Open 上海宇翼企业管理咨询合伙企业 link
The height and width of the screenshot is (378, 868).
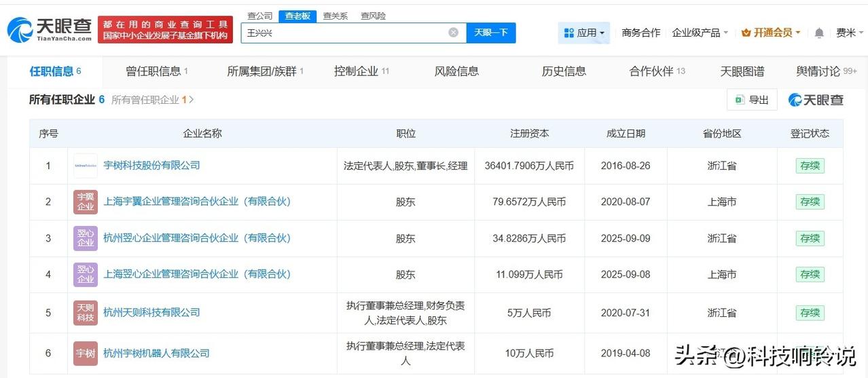click(197, 202)
